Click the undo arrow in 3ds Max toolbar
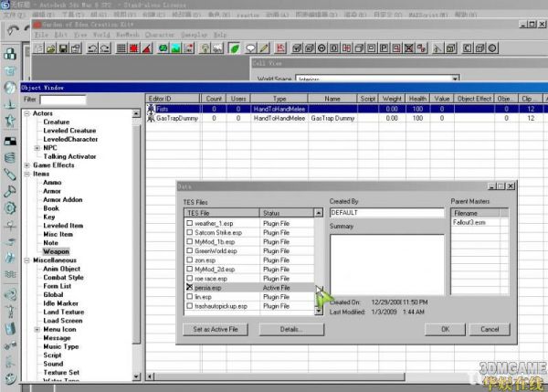This screenshot has height=392, width=548. (x=13, y=29)
